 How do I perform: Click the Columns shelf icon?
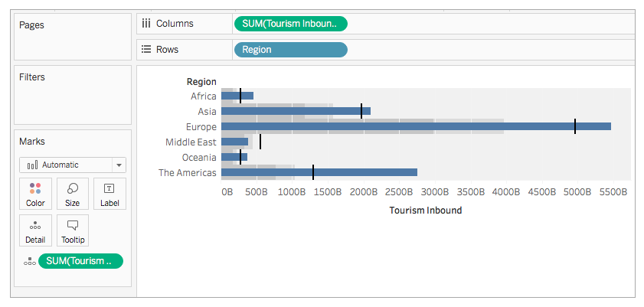tap(145, 24)
